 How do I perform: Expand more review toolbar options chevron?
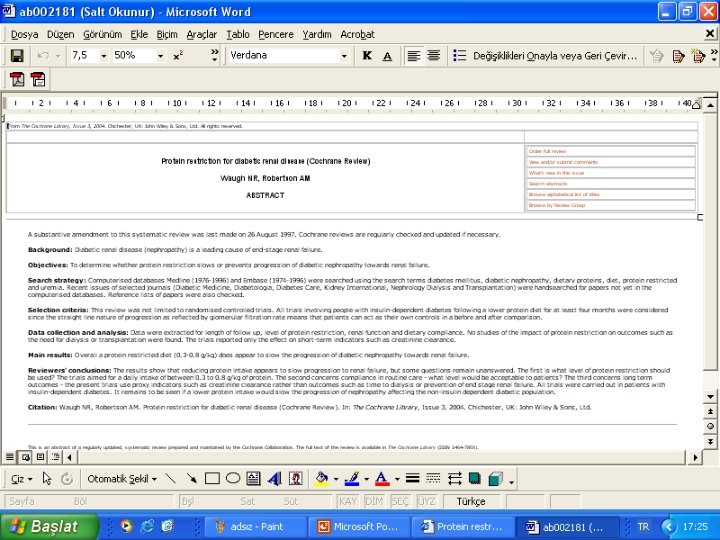[714, 56]
